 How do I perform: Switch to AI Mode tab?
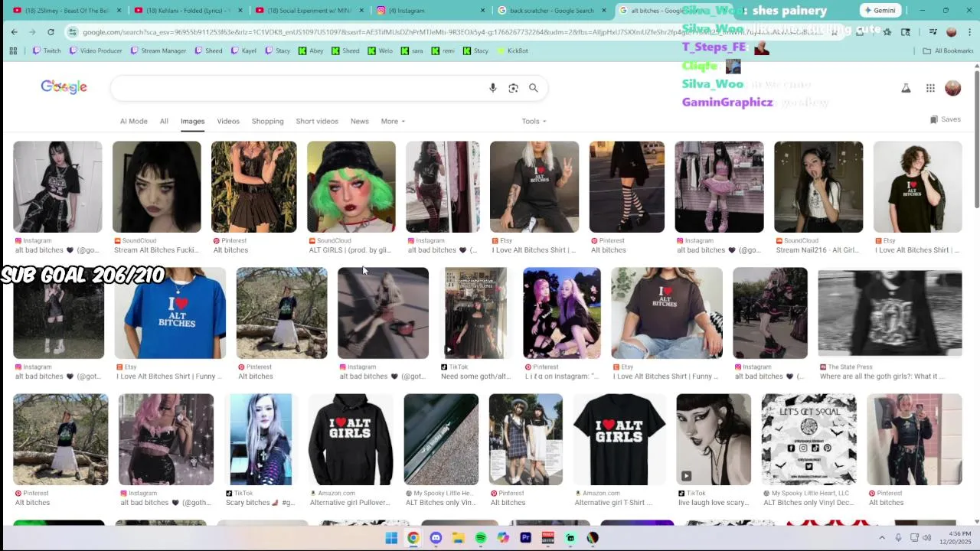[x=133, y=121]
